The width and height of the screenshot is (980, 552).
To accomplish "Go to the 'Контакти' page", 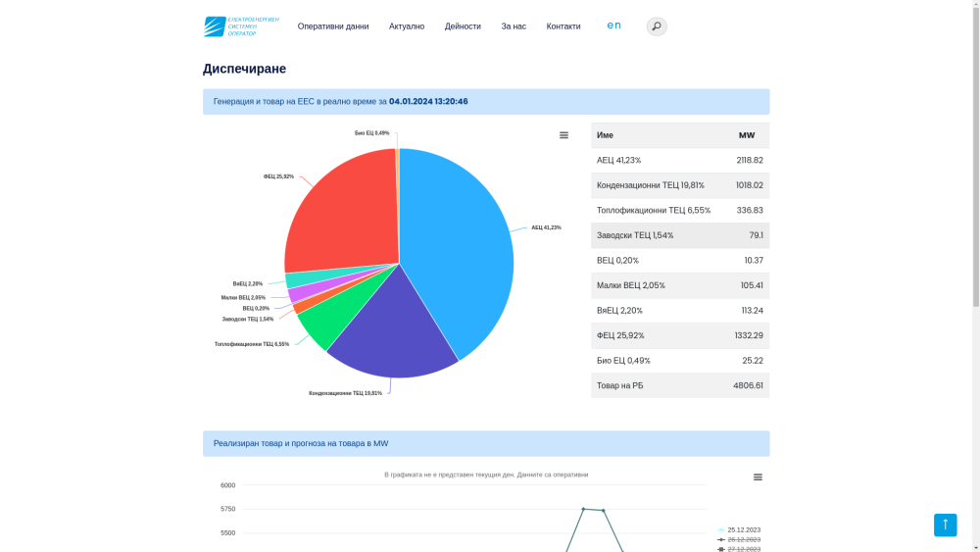I will point(563,26).
